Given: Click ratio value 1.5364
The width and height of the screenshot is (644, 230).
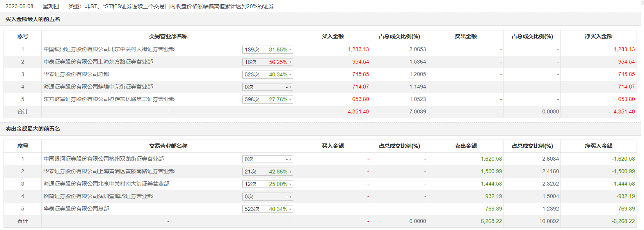Looking at the screenshot, I should point(418,62).
